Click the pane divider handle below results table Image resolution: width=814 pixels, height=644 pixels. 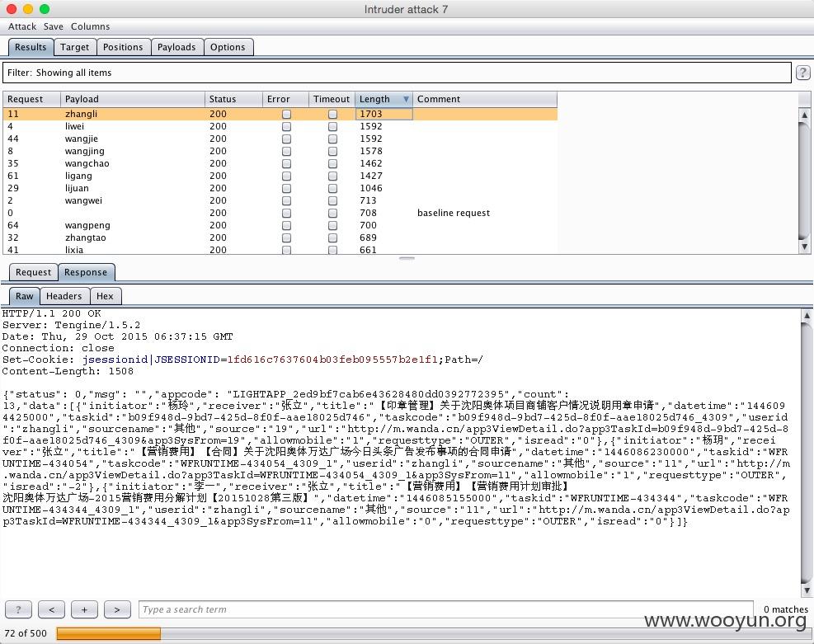407,258
